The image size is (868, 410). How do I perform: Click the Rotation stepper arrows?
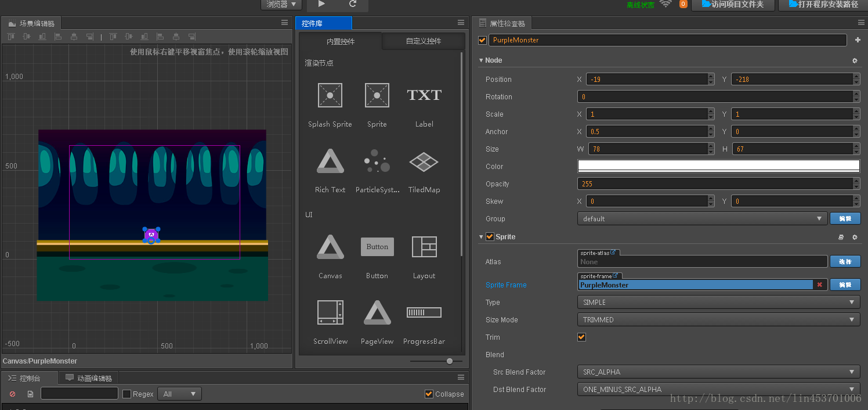pos(856,97)
